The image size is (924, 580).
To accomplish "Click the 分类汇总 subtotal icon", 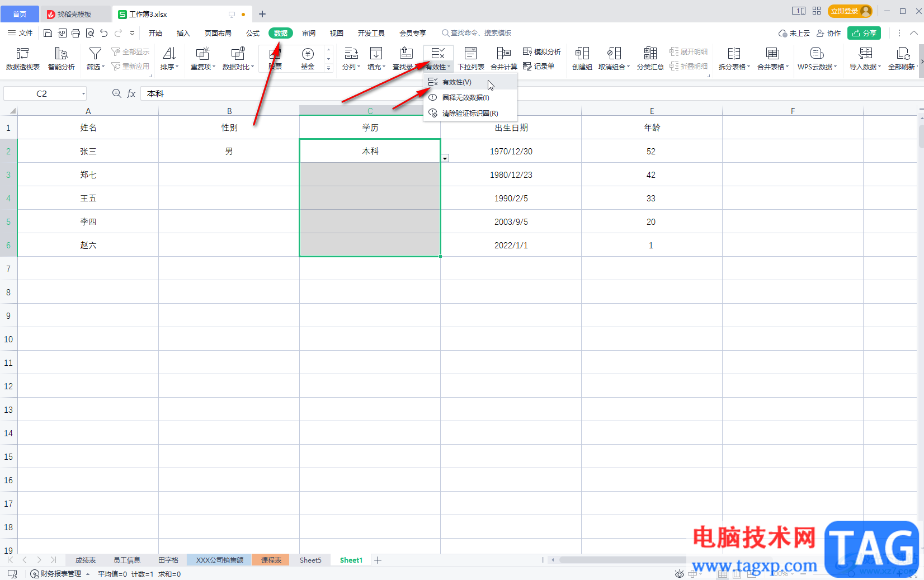I will 650,54.
